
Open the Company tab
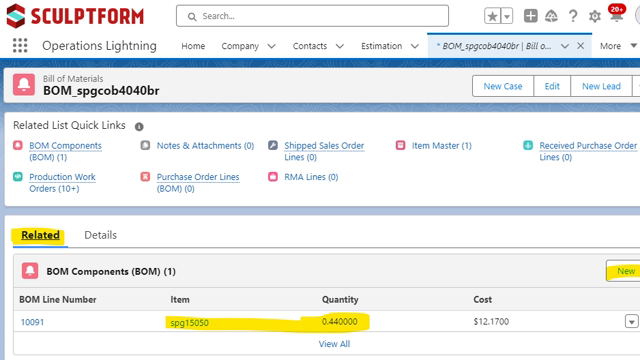click(240, 46)
